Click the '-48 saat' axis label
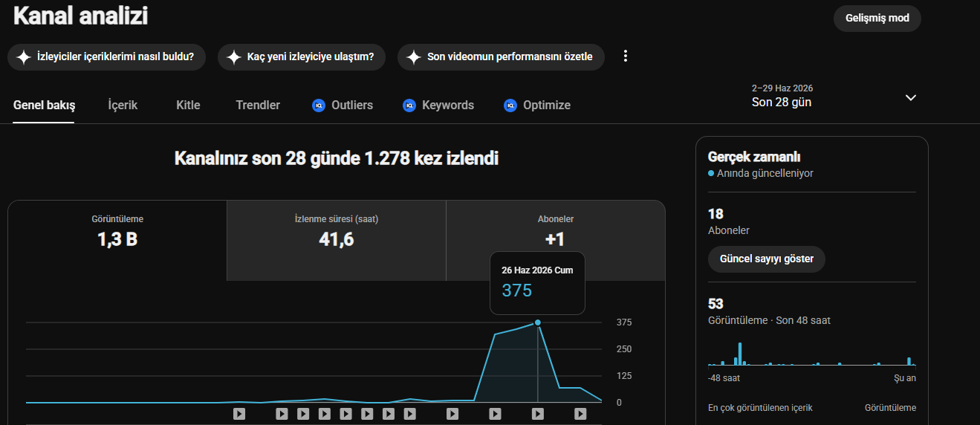 tap(724, 378)
